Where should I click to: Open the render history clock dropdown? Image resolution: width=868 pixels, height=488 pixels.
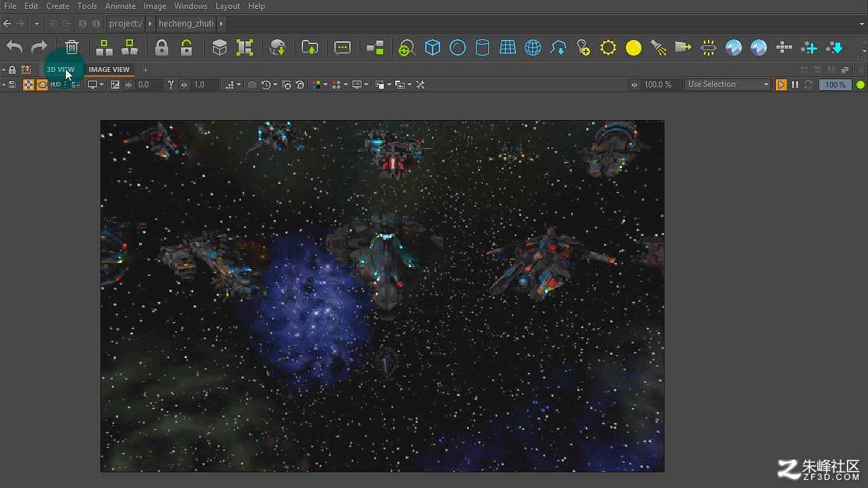pos(269,85)
